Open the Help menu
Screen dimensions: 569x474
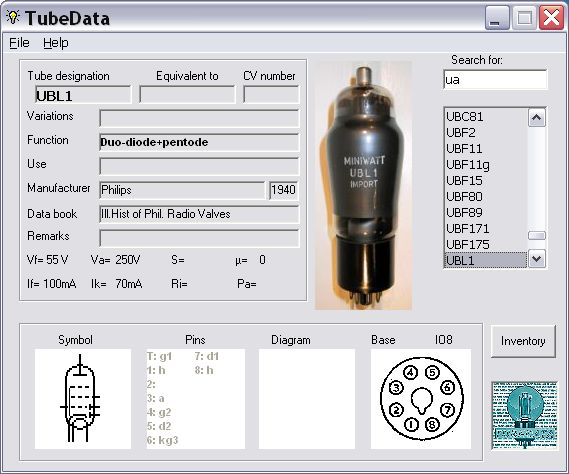point(56,43)
